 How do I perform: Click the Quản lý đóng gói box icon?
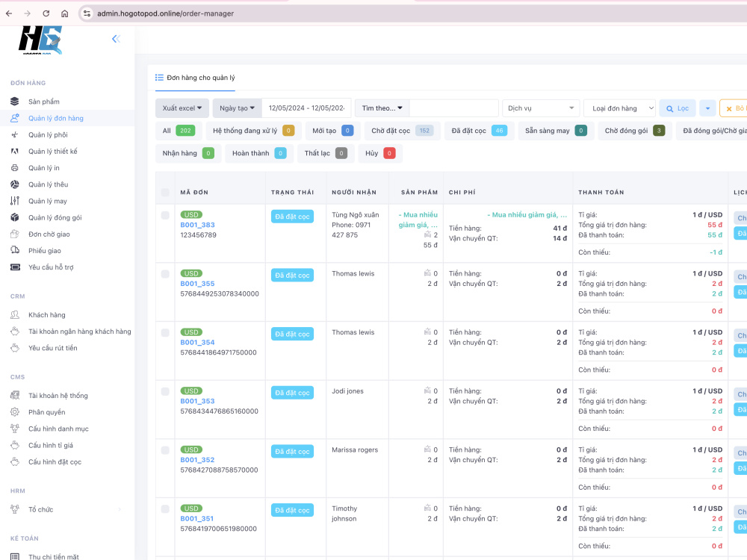click(x=15, y=217)
